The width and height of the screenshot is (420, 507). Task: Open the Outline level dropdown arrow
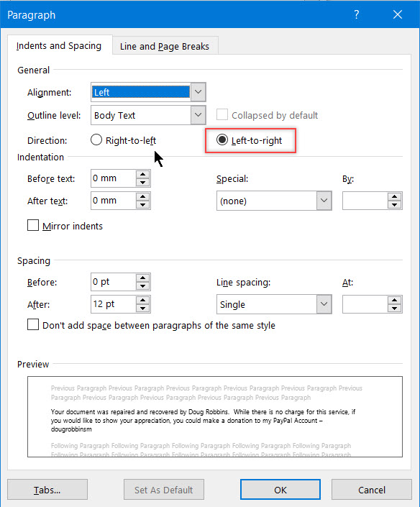pos(198,115)
